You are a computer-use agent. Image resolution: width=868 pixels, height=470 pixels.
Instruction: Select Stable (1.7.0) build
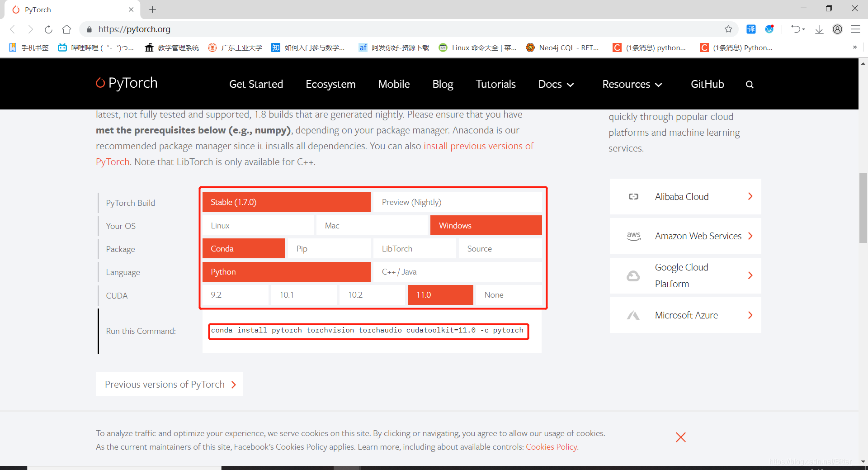[x=287, y=202]
